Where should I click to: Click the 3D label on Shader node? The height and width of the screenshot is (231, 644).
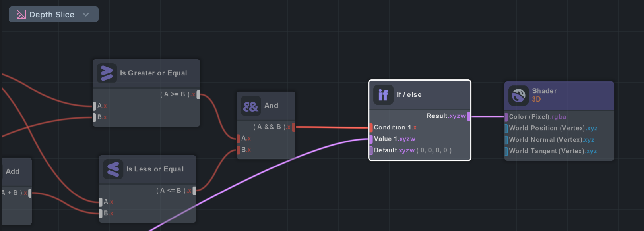(x=536, y=99)
